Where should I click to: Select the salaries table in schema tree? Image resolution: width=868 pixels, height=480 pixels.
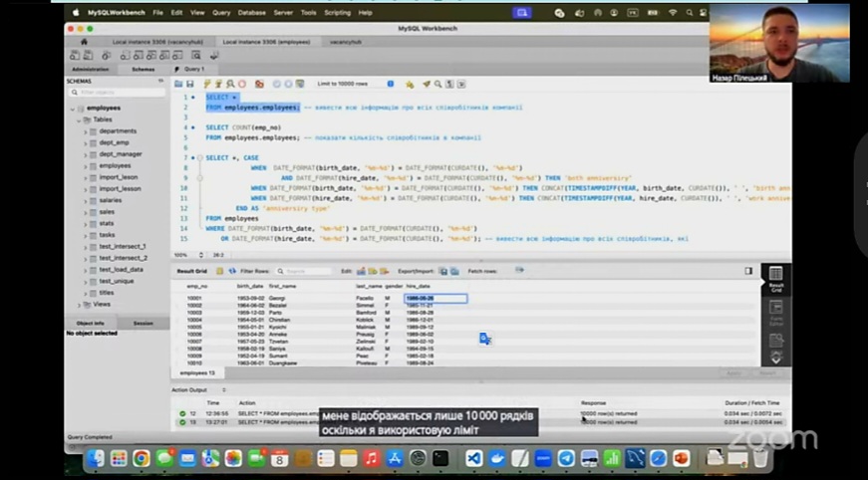pyautogui.click(x=110, y=200)
